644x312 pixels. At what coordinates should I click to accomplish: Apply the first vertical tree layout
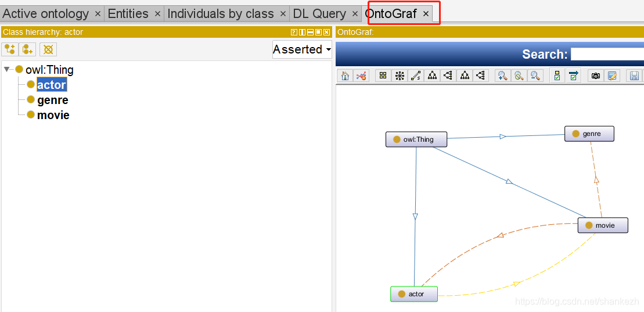[x=432, y=76]
